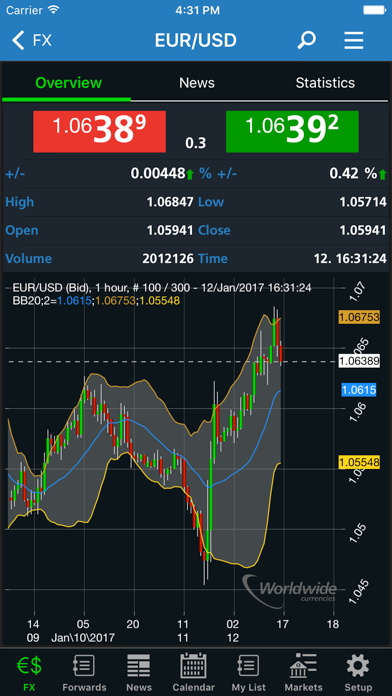Tap the current price label 1.06389
The image size is (392, 696).
(359, 361)
